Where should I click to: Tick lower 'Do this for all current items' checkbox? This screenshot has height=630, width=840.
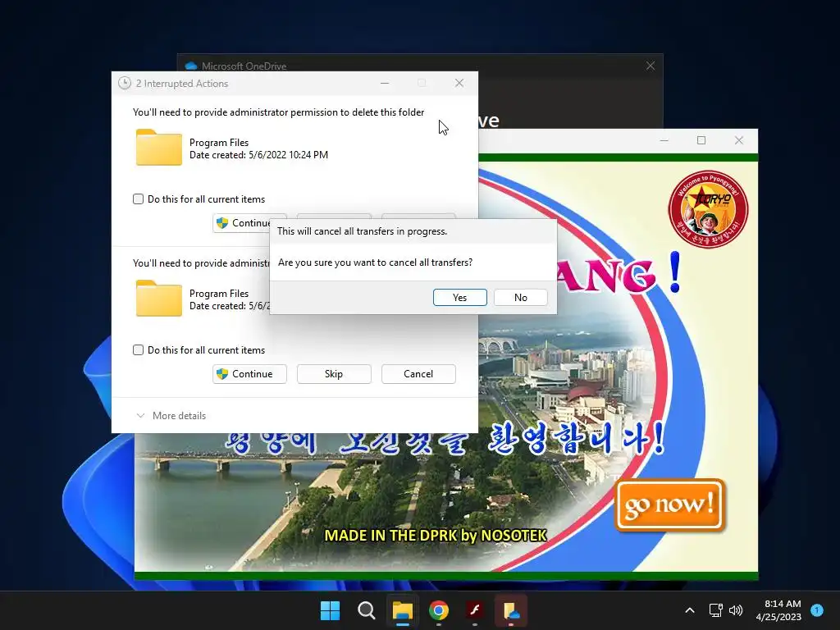pos(138,349)
